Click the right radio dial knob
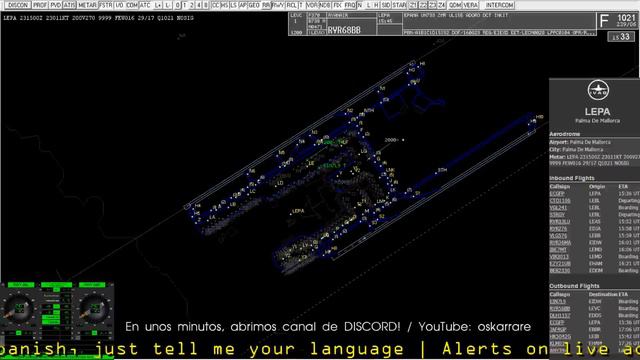This screenshot has height=360, width=640. pos(94,309)
